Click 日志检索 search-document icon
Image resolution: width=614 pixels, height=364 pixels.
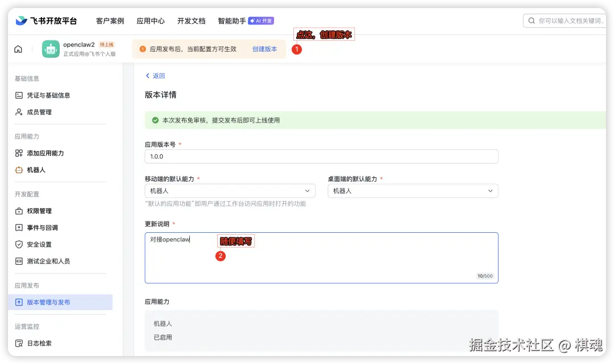pos(19,344)
